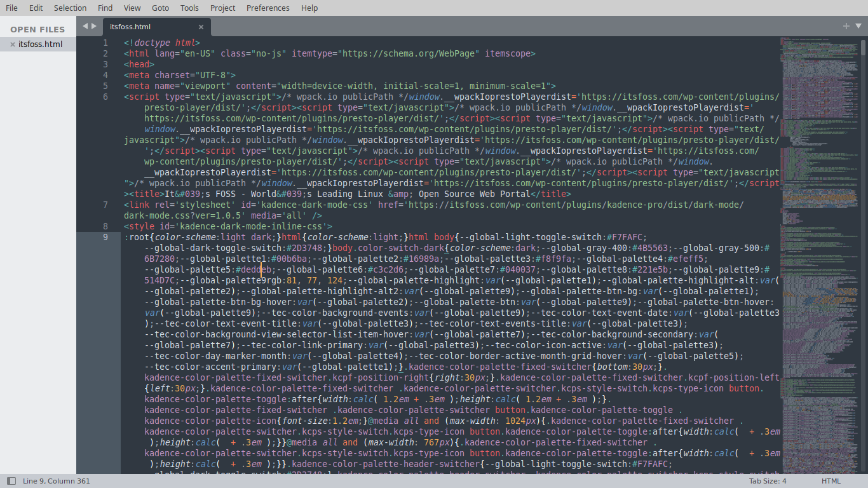Image resolution: width=868 pixels, height=488 pixels.
Task: Open the Find menu
Action: [x=105, y=8]
